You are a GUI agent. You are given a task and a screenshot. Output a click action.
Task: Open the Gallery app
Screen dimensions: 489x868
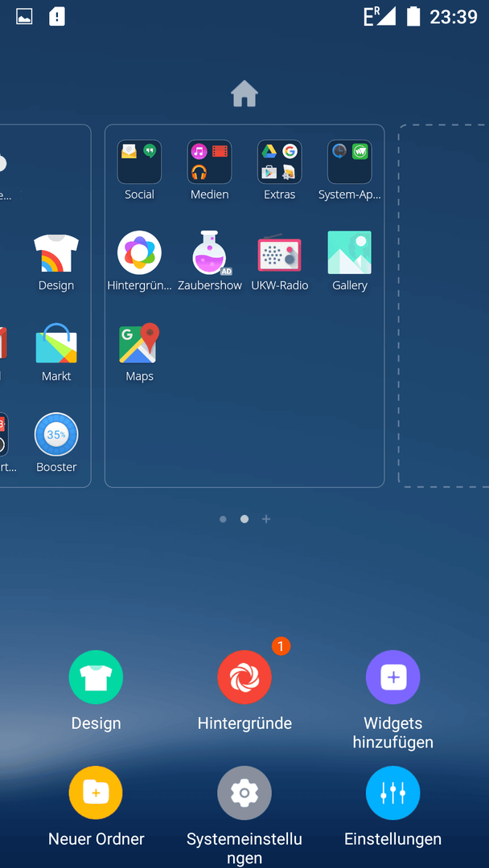[x=349, y=252]
